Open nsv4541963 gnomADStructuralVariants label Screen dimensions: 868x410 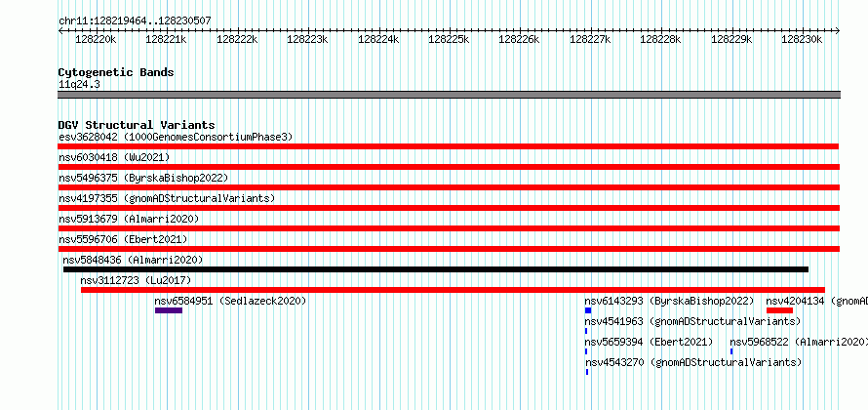tap(692, 321)
